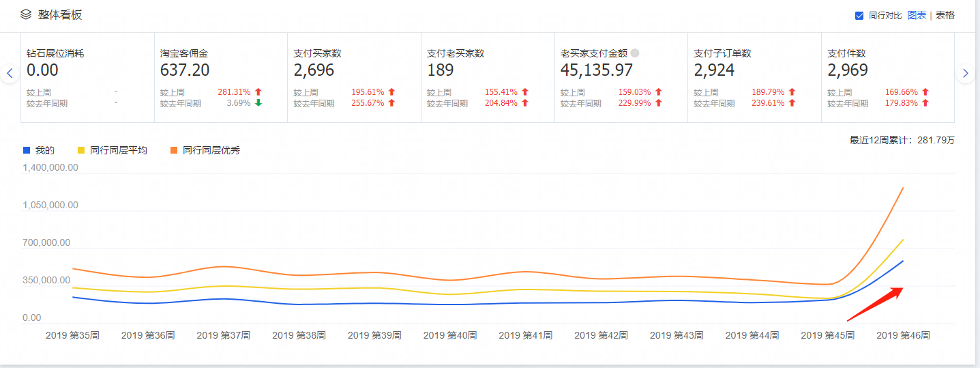This screenshot has height=368, width=980.
Task: Click help icon beside 老买家支付金额
Action: (x=635, y=53)
